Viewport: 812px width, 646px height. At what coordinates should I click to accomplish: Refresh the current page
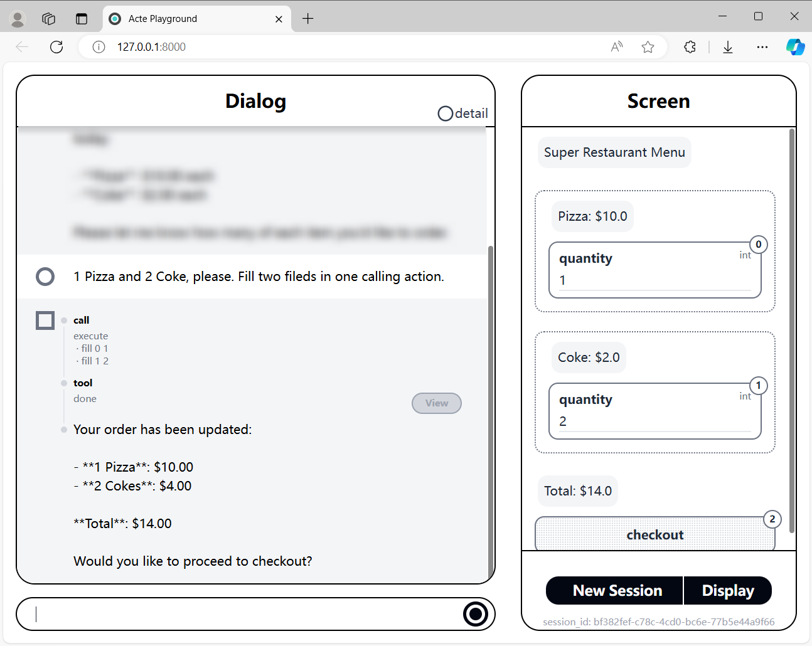tap(56, 46)
